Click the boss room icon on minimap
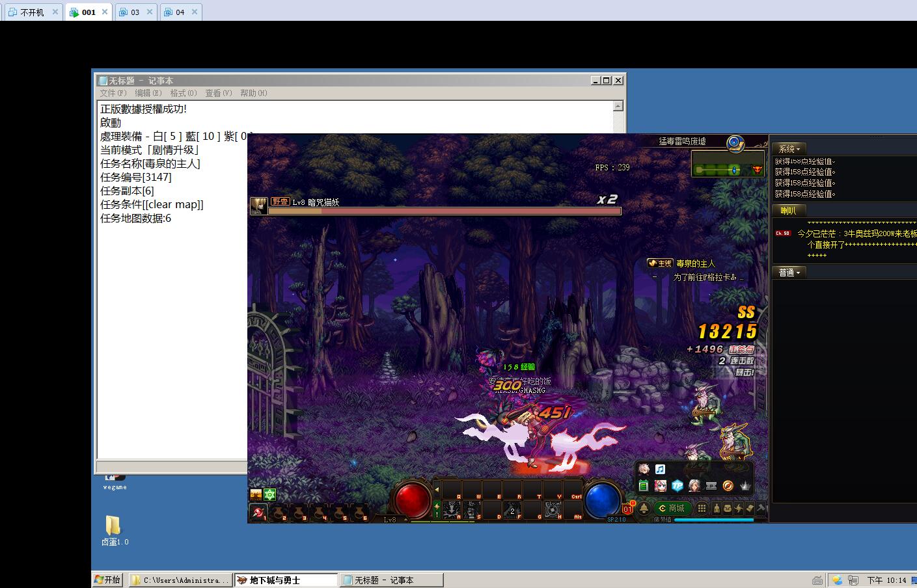917x588 pixels. [757, 170]
